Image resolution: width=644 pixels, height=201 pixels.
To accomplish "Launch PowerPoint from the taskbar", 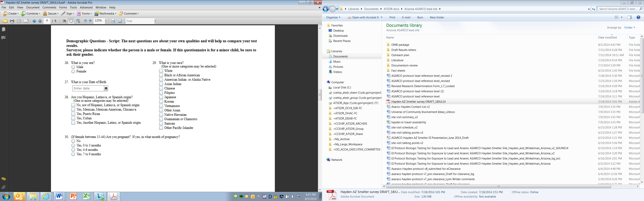I will tap(73, 196).
